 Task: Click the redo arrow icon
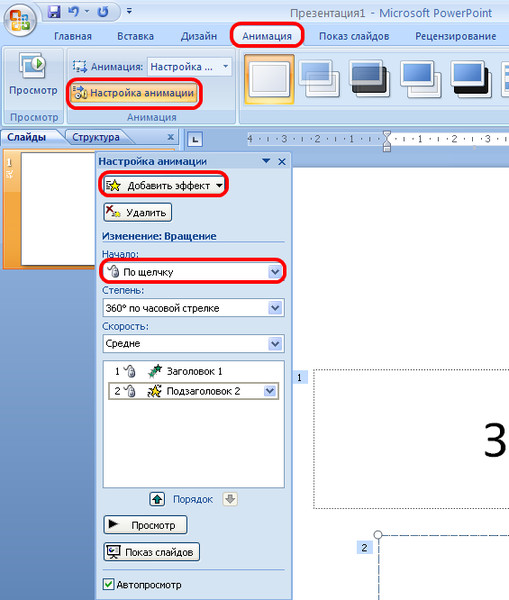(103, 12)
